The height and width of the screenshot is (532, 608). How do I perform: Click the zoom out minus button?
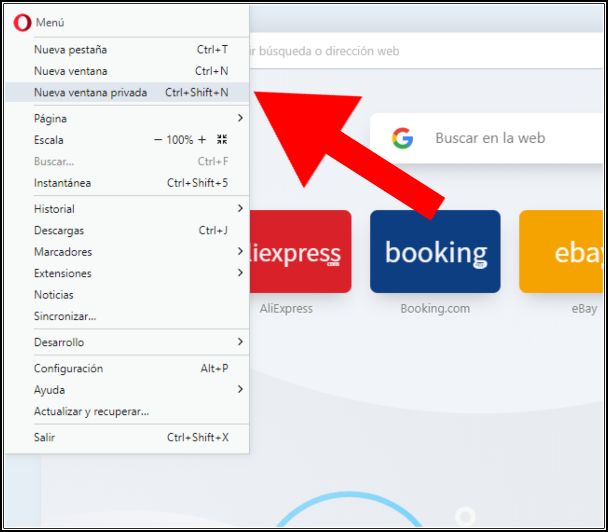pos(158,140)
